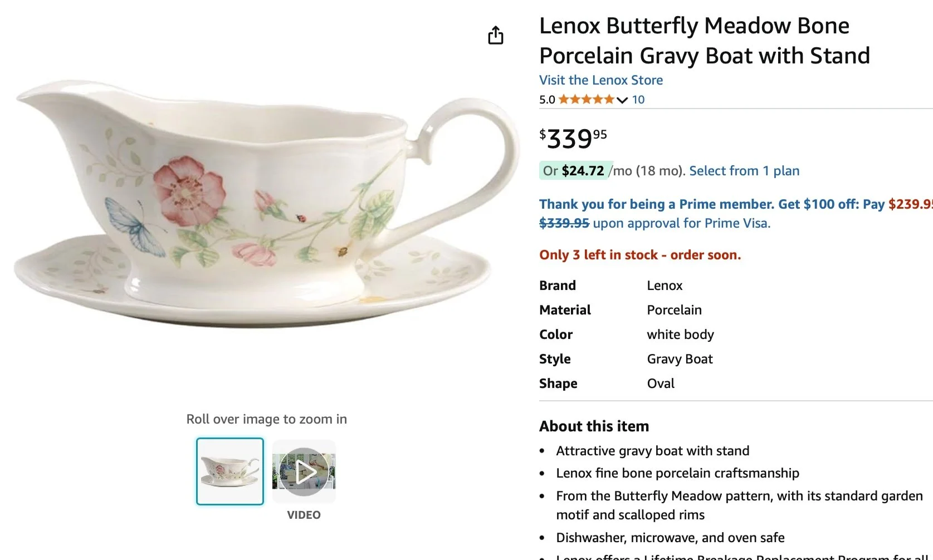Click the Brand value Lenox
Image resolution: width=933 pixels, height=560 pixels.
pyautogui.click(x=665, y=286)
